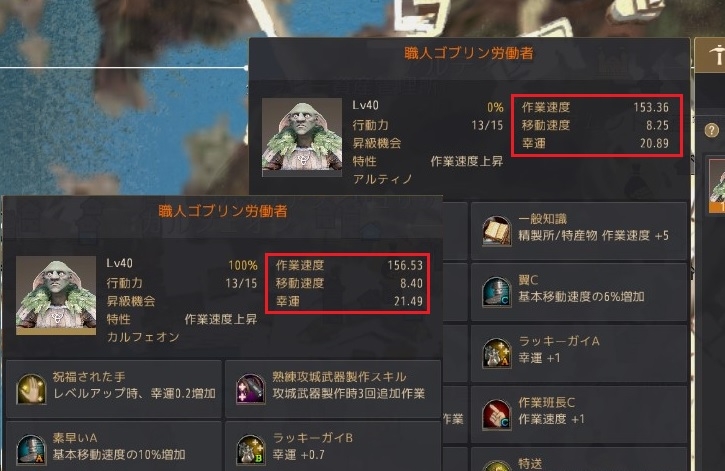Click the 一般知識 book icon

pyautogui.click(x=497, y=231)
